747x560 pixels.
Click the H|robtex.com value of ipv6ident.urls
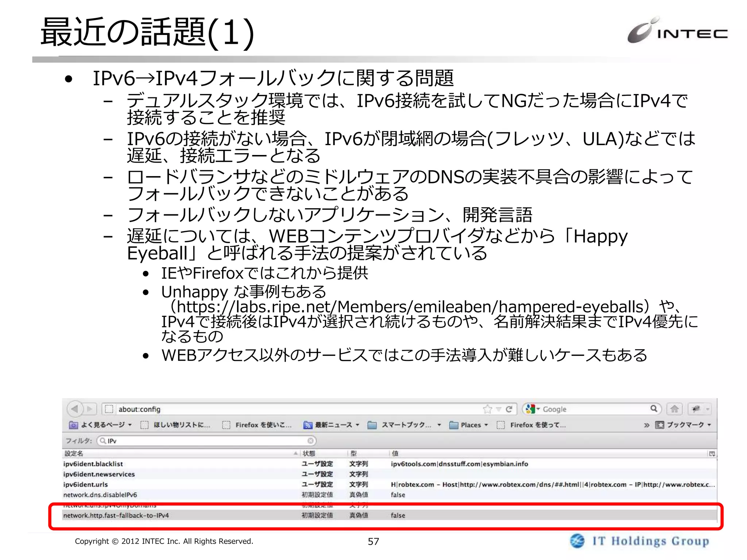pyautogui.click(x=553, y=485)
